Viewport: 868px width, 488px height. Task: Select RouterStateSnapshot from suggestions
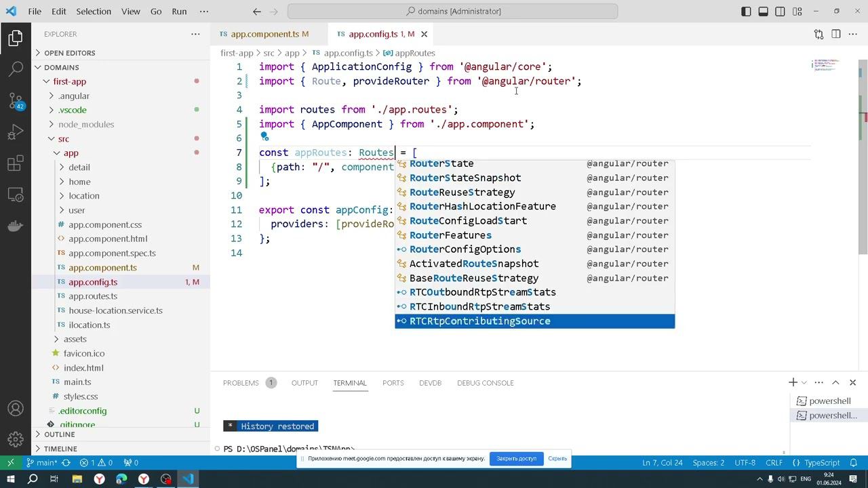click(534, 178)
